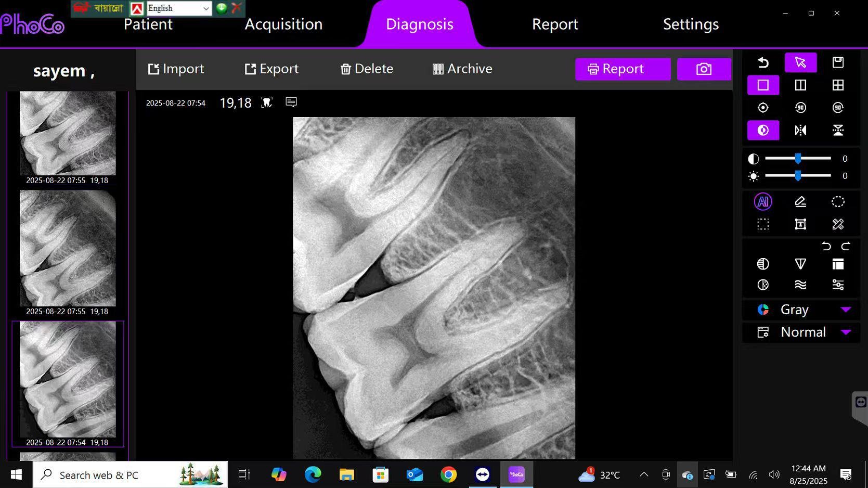Select the middle thumbnail dated 07:55
The height and width of the screenshot is (488, 868).
tap(68, 253)
